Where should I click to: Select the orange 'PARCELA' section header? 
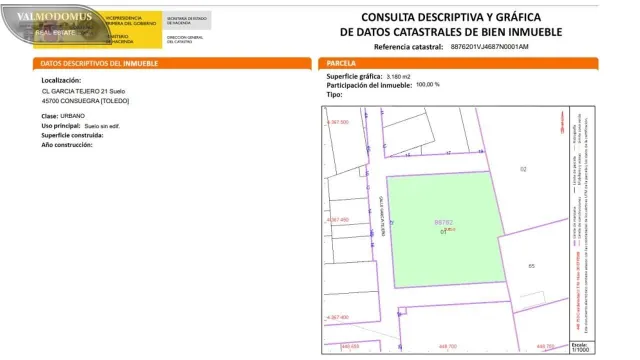tap(458, 64)
